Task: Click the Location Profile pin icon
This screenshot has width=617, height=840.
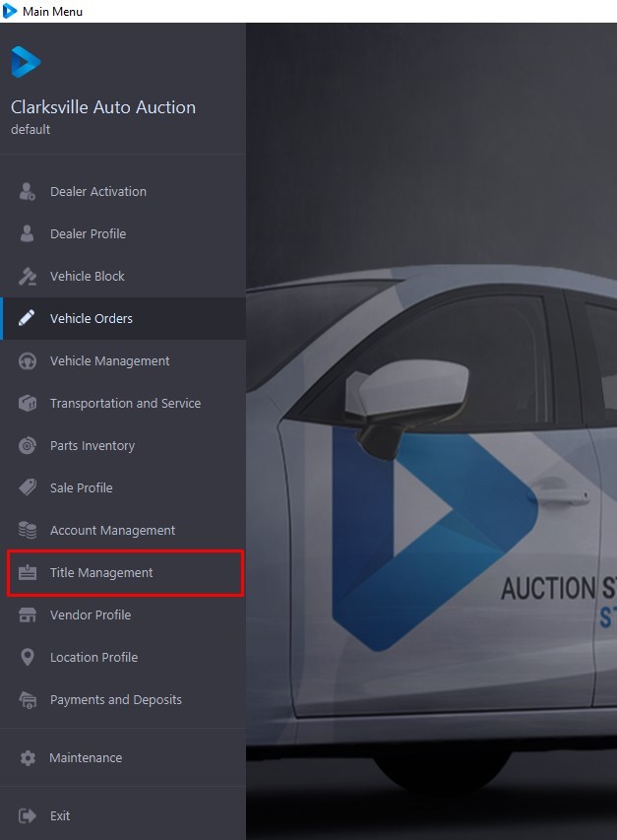Action: [x=28, y=658]
